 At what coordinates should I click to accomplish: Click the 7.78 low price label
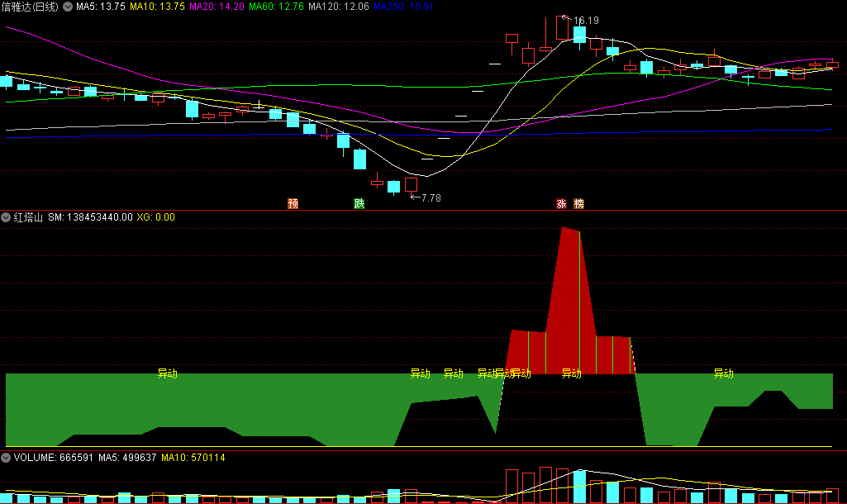point(431,198)
